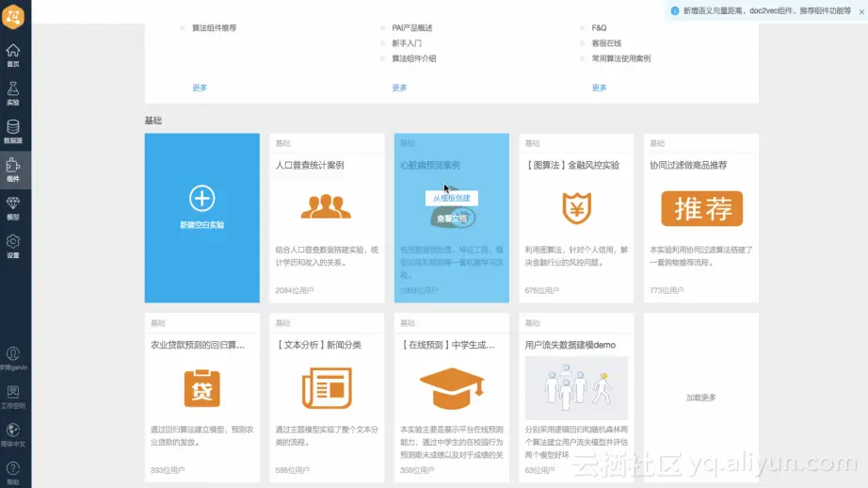Screen dimensions: 868x488
Task: Click the 基础 section heading above the cards
Action: [x=153, y=121]
